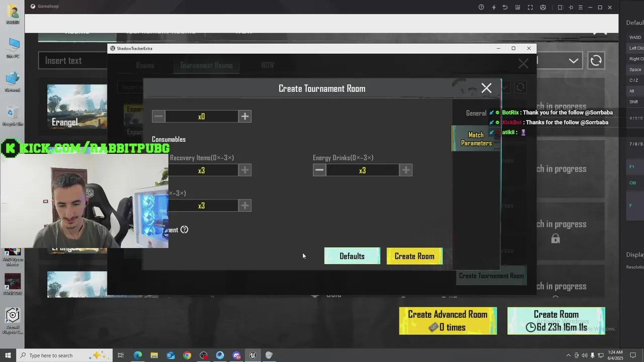Open Gameloop hamburger menu
644x362 pixels.
point(581,7)
